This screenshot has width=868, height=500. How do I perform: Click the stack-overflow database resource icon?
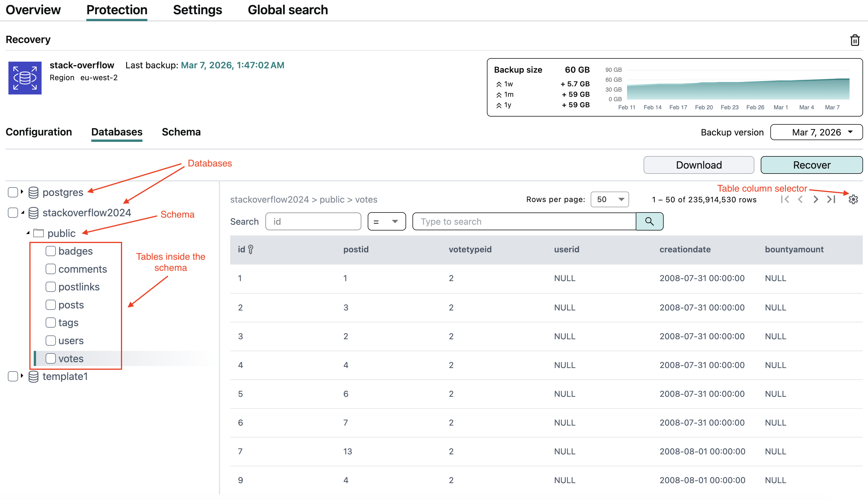25,78
